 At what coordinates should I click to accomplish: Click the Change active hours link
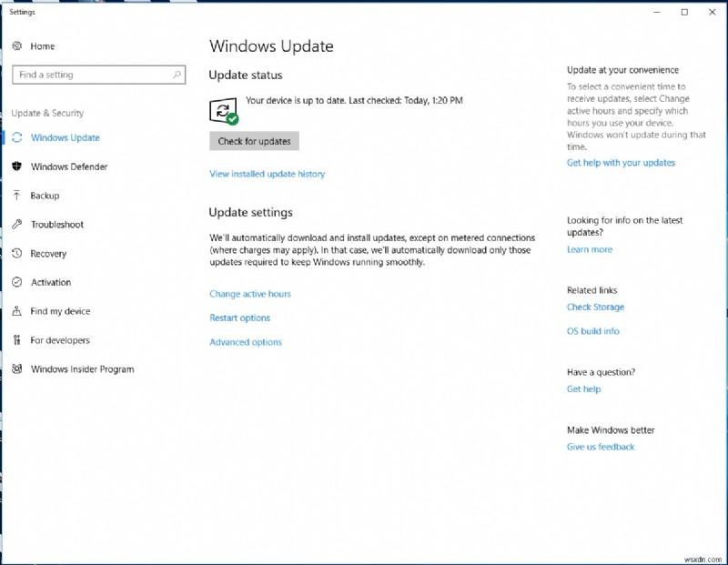tap(249, 293)
